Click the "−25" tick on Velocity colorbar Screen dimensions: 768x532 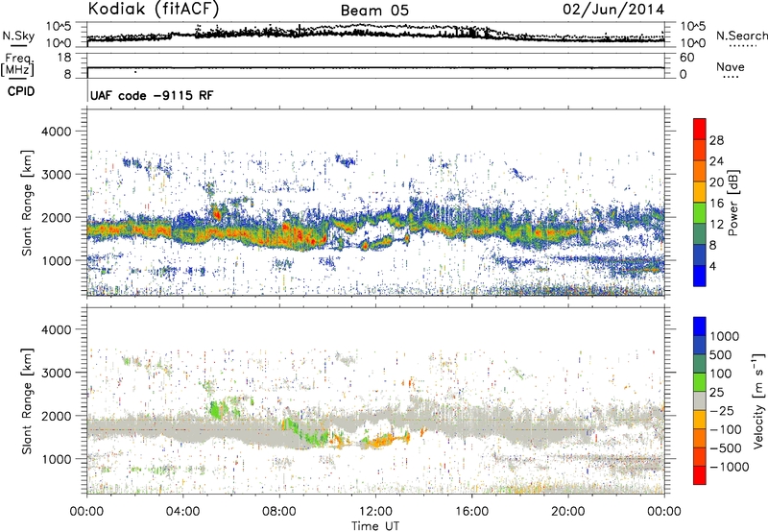722,410
